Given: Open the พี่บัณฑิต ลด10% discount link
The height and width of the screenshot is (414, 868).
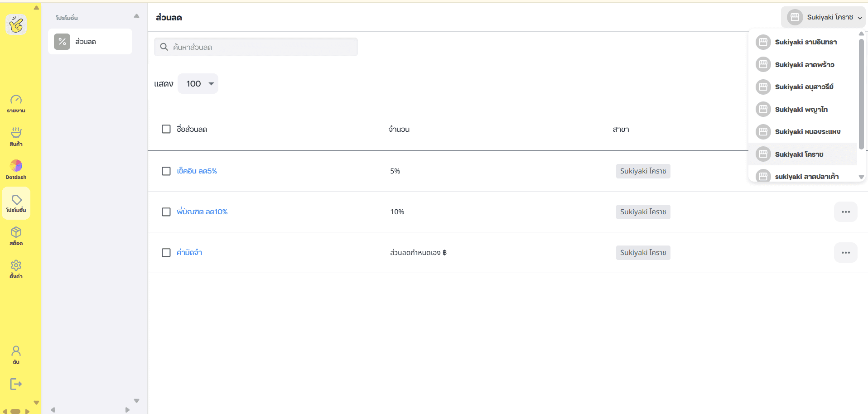Looking at the screenshot, I should pos(202,212).
